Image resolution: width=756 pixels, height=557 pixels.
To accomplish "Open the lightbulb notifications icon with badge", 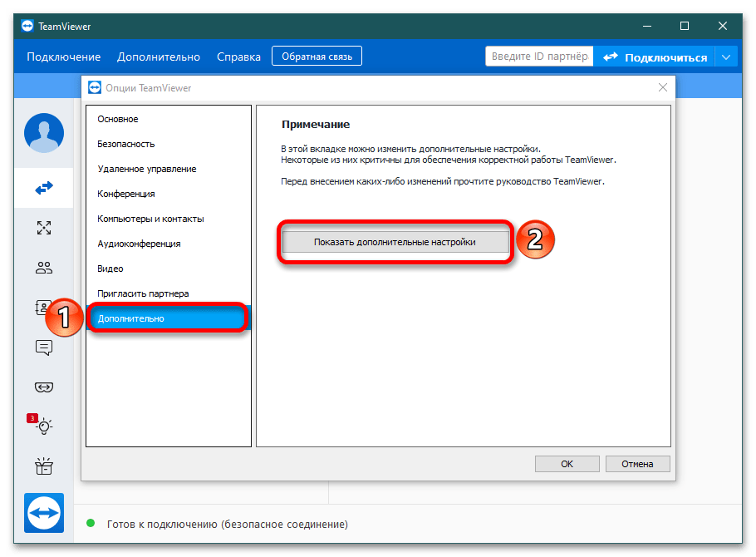I will [44, 426].
